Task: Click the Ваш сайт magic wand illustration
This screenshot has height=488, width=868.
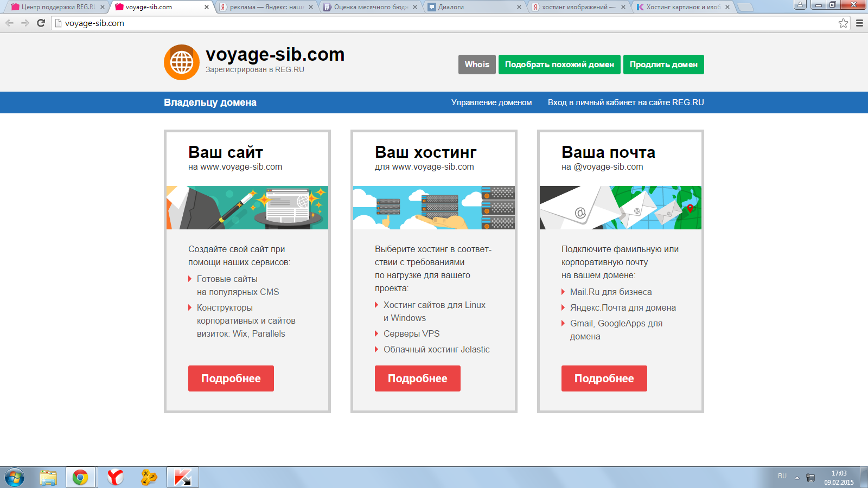Action: (247, 208)
